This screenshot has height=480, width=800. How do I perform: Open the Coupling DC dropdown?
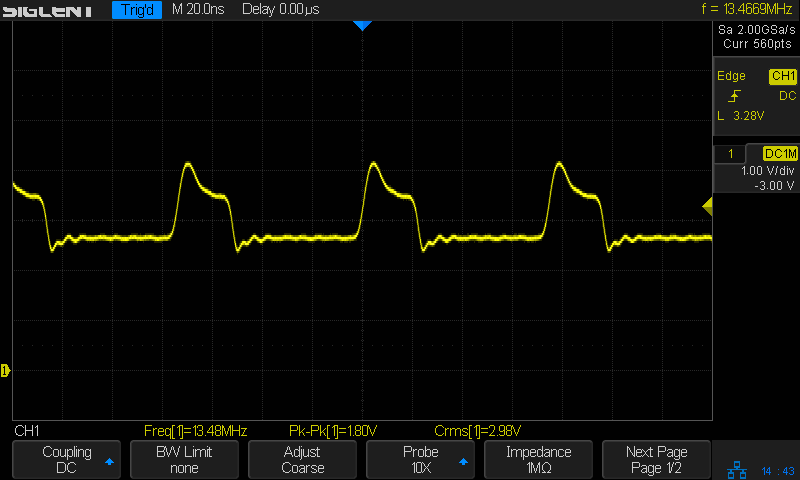click(66, 459)
